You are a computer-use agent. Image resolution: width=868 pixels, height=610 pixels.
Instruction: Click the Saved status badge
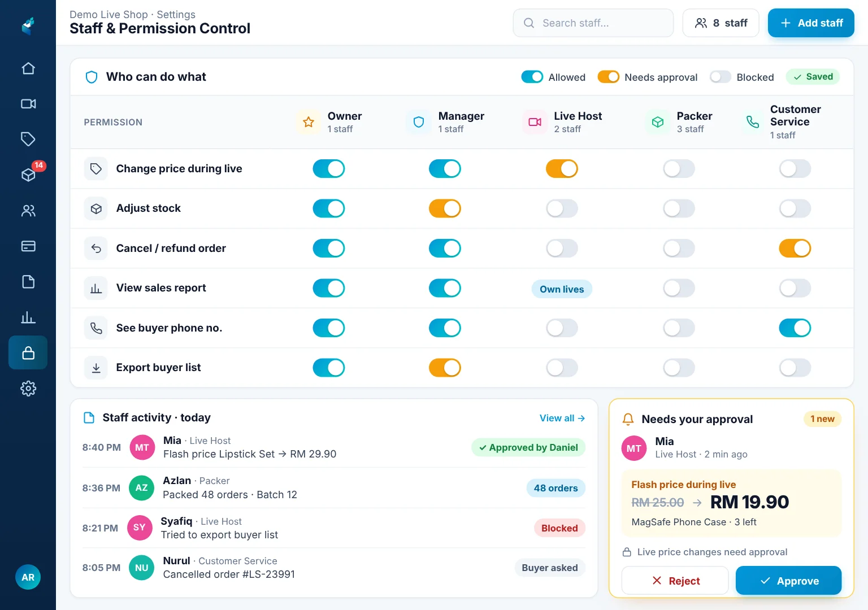(813, 77)
